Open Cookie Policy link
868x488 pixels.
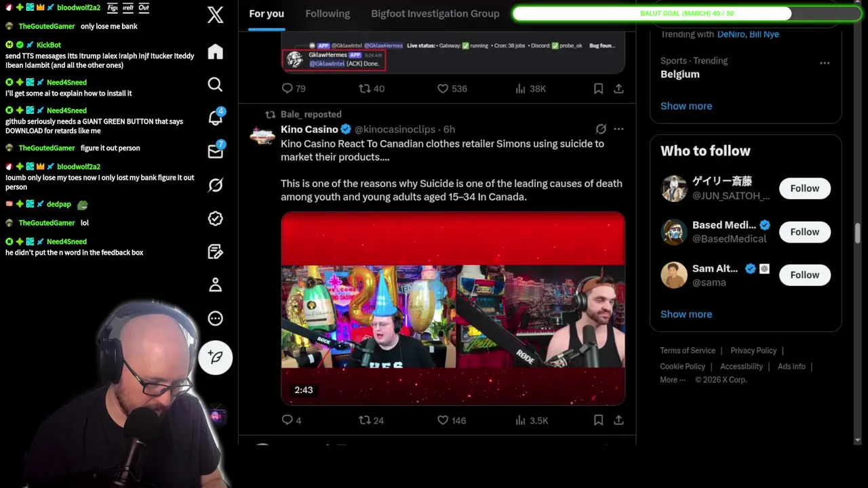pos(682,366)
